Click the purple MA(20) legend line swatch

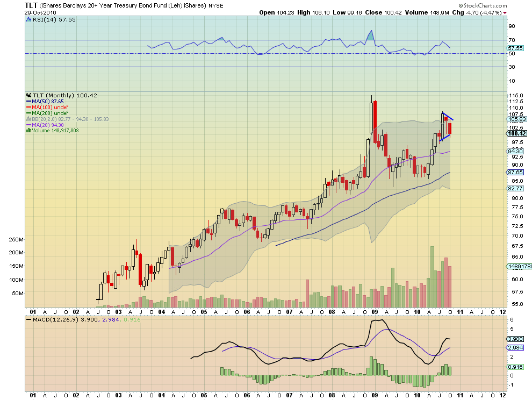pyautogui.click(x=29, y=125)
